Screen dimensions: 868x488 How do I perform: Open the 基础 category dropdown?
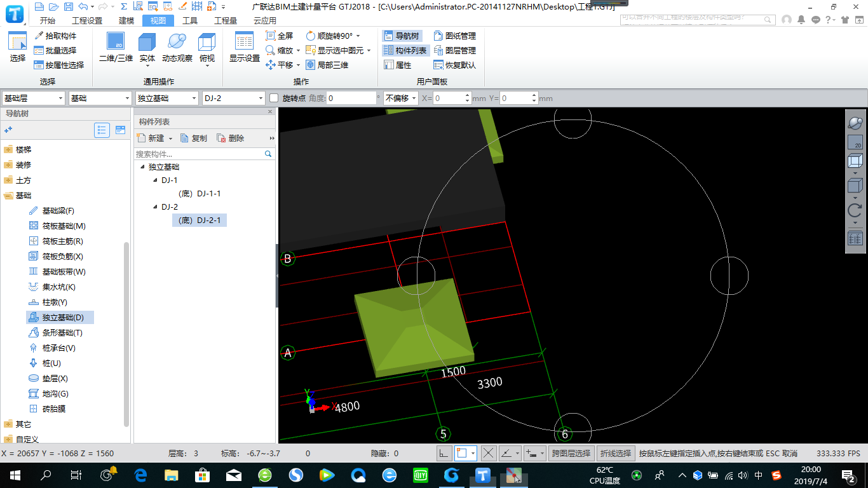pos(100,98)
